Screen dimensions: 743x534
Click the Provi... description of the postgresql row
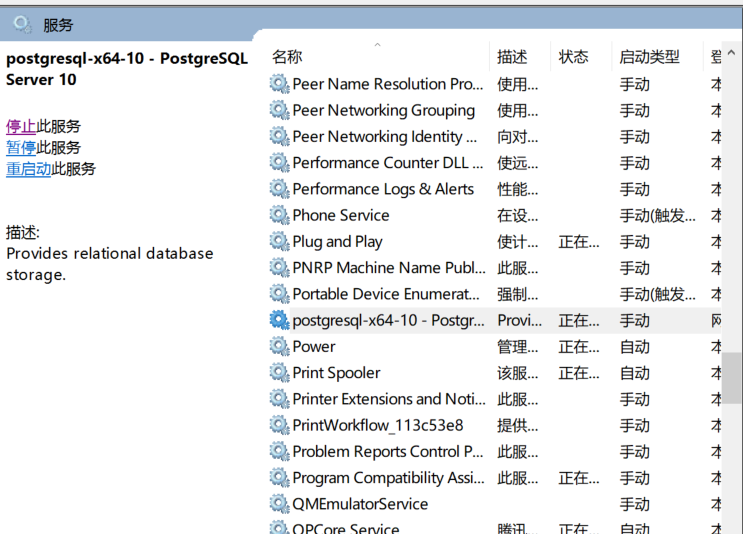click(x=520, y=321)
